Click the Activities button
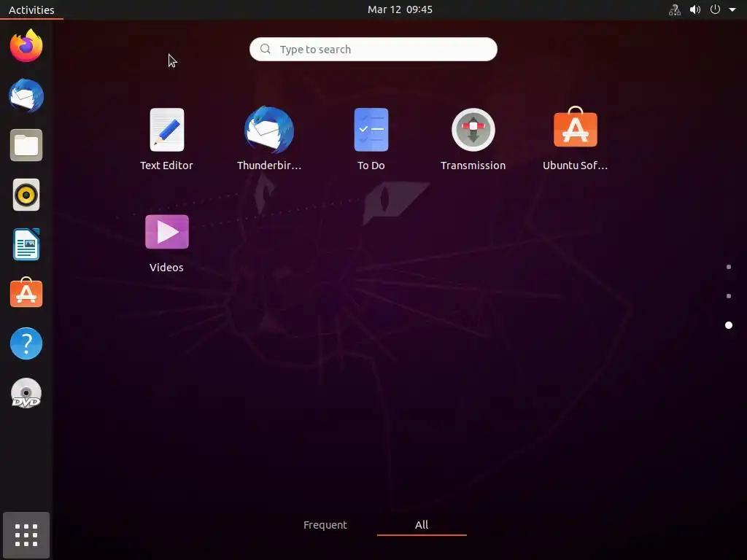 coord(31,9)
